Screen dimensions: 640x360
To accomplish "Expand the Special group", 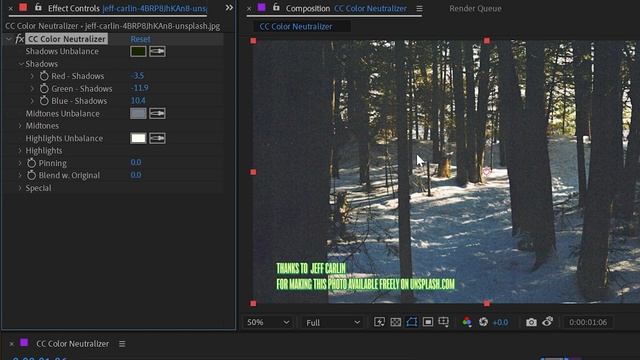I will pos(20,188).
